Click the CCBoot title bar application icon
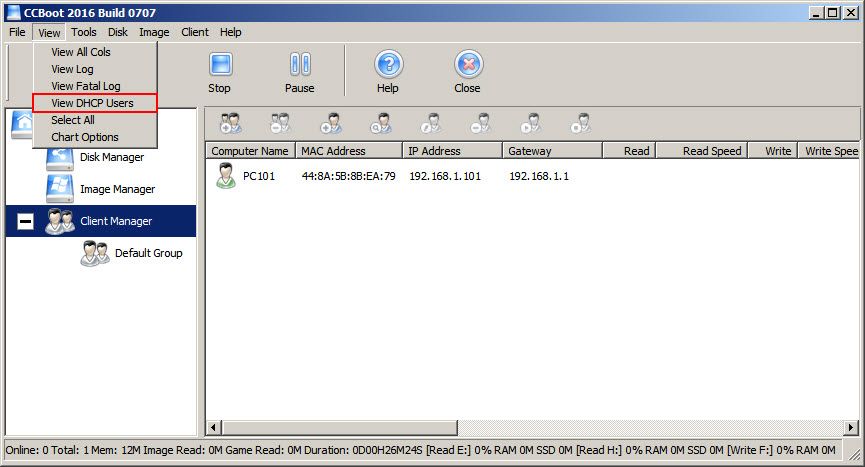 point(13,12)
